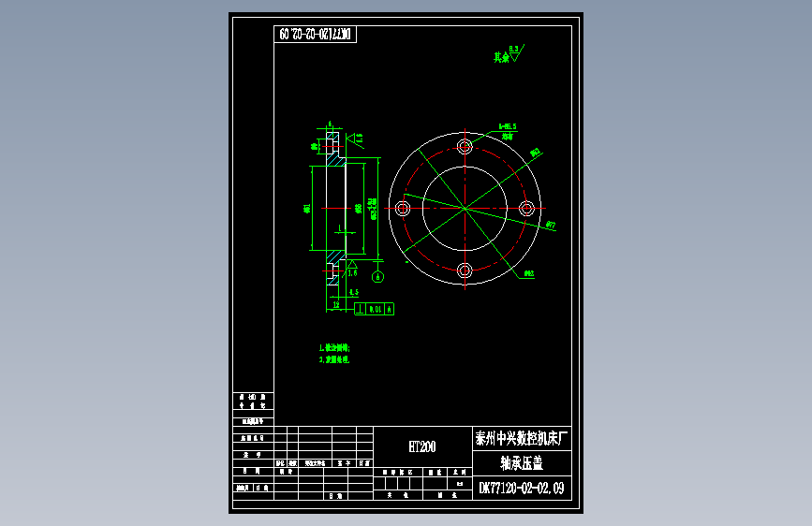Click the Ø77 diameter dimension label
Screen dimensions: 812x526
(x=551, y=226)
